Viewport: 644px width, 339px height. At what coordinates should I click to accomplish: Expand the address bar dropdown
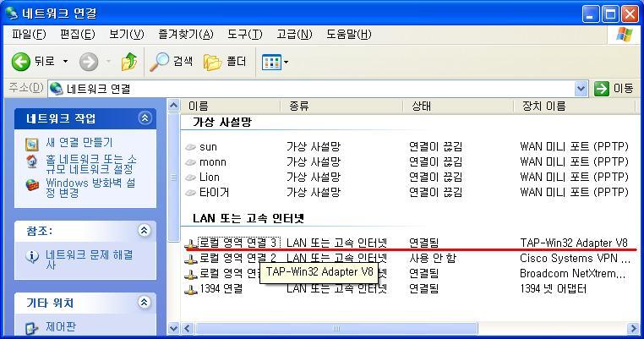coord(581,89)
